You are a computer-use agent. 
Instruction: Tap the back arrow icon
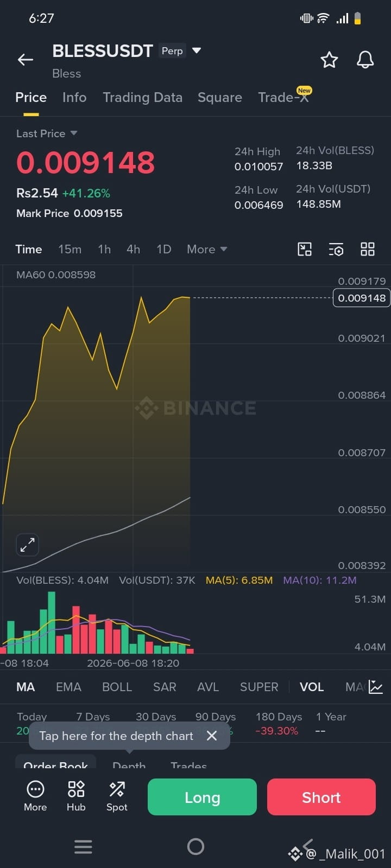(x=26, y=60)
